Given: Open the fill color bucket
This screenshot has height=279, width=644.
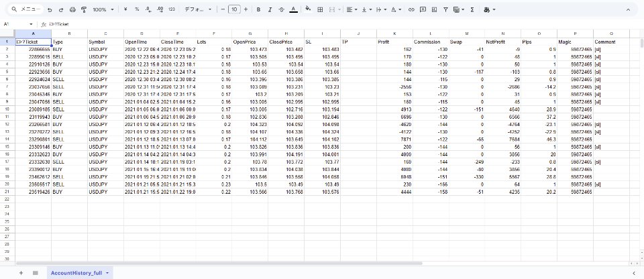Looking at the screenshot, I should point(308,9).
